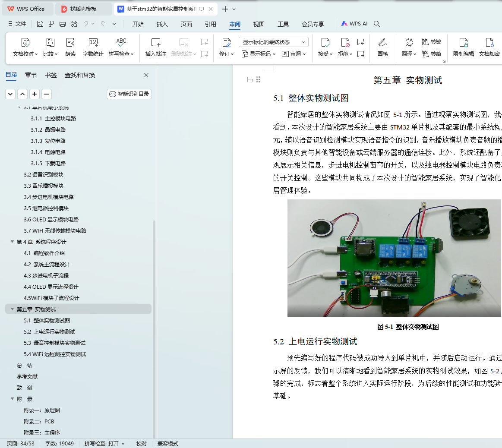This screenshot has height=448, width=502.
Task: Click the 比较 compare documents icon
Action: (50, 47)
